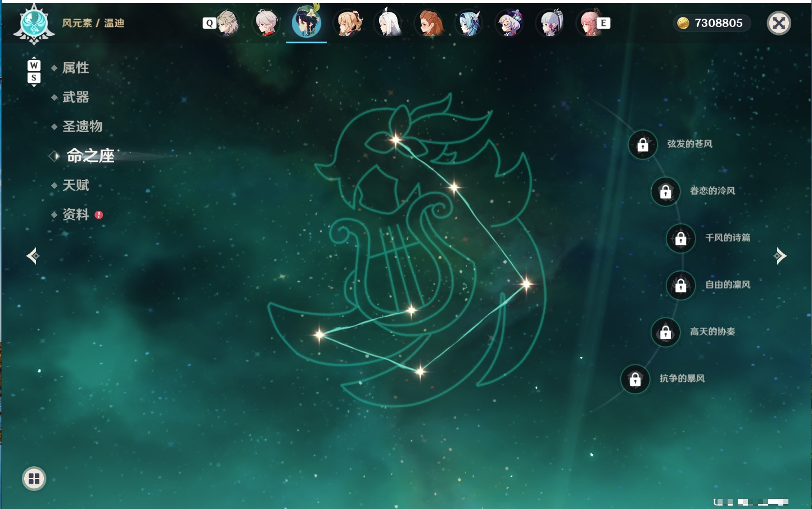Open the locked 自由的凛风 constellation node
This screenshot has height=509, width=812.
(x=680, y=286)
